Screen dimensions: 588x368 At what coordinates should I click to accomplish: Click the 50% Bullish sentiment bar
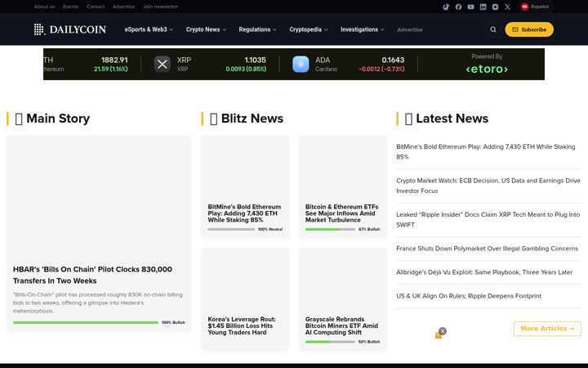330,342
